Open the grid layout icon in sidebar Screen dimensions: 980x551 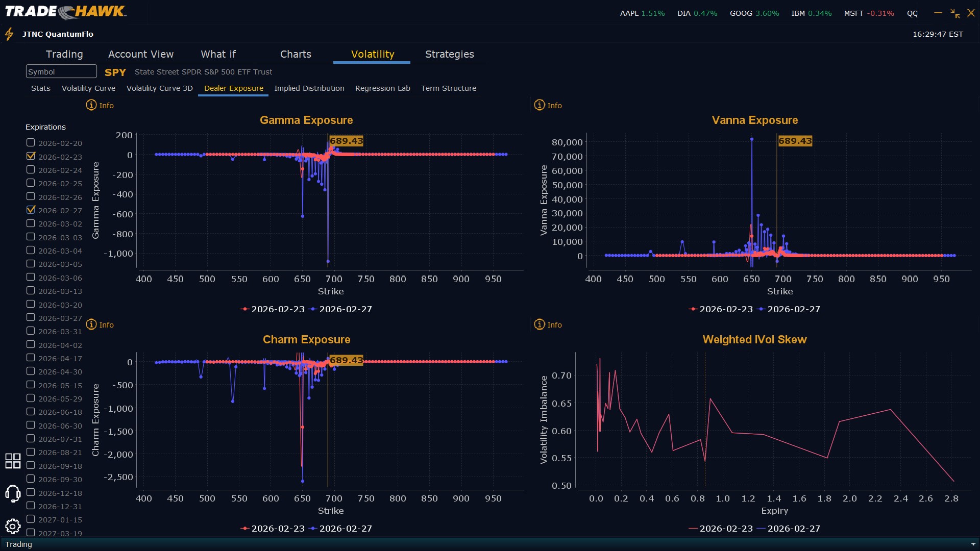(x=13, y=461)
